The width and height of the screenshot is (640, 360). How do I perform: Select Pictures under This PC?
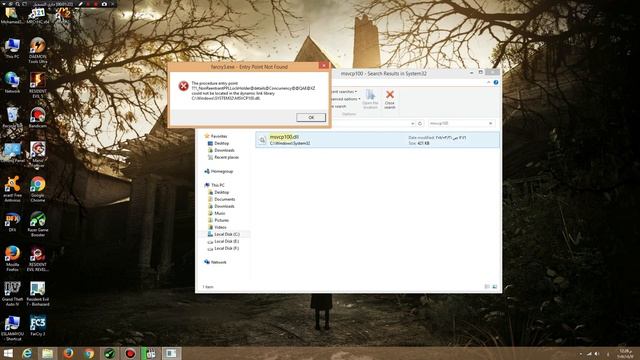tap(218, 220)
